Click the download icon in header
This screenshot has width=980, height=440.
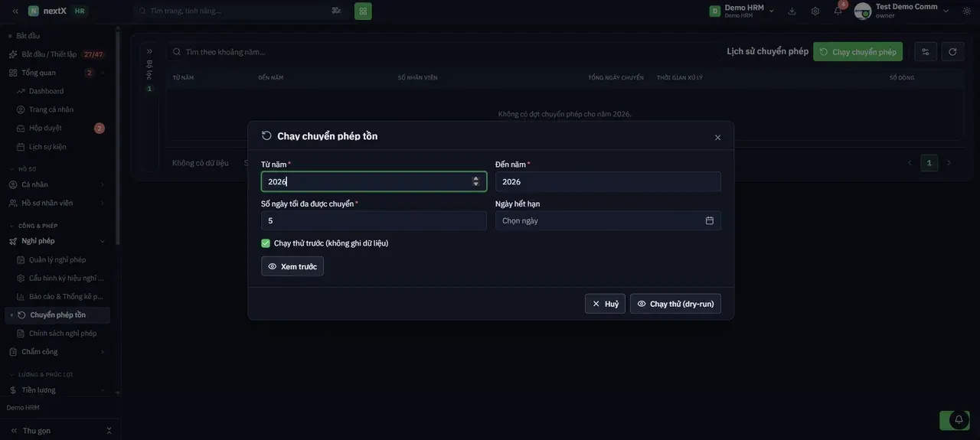coord(792,11)
